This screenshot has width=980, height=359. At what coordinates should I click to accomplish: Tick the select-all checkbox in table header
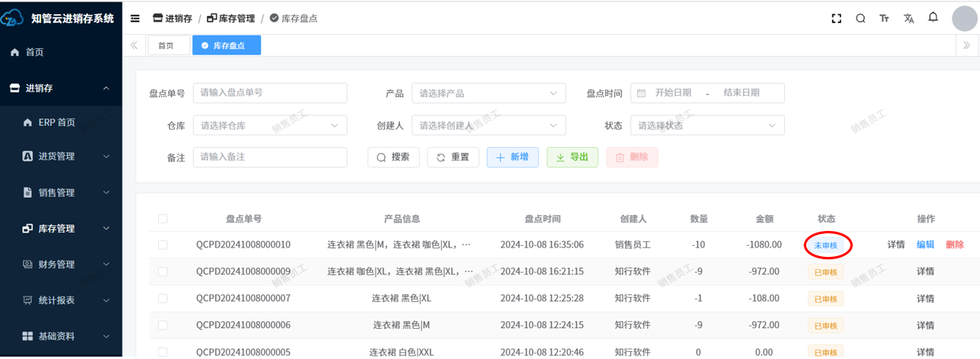pos(163,219)
